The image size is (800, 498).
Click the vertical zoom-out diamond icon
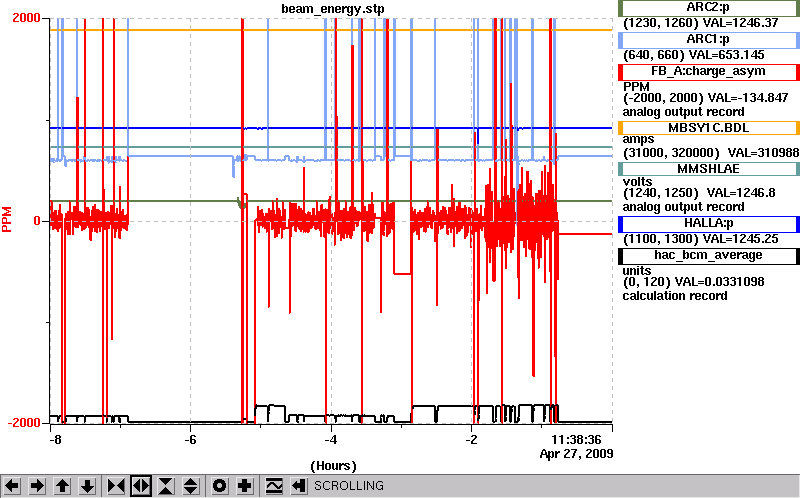190,486
